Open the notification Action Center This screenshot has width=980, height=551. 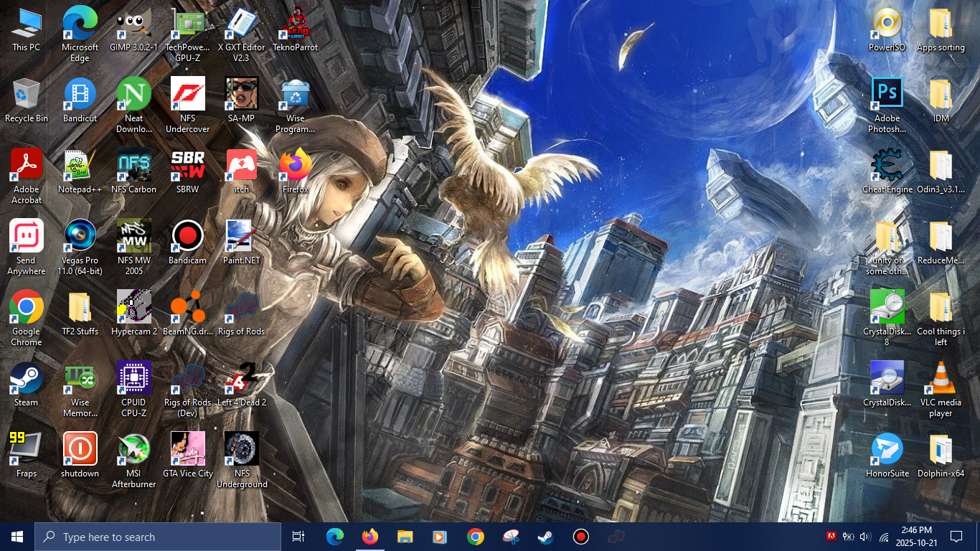coord(956,537)
